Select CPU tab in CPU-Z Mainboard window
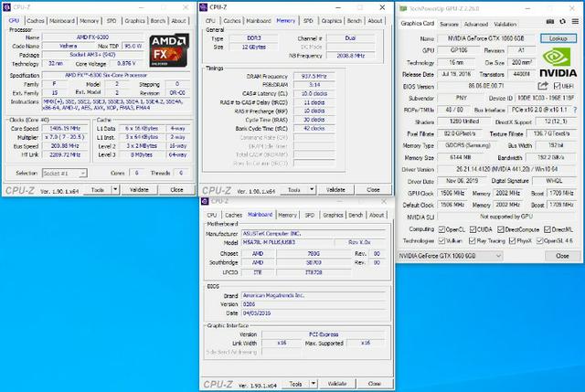Screen dimensions: 585x392 [x=211, y=215]
